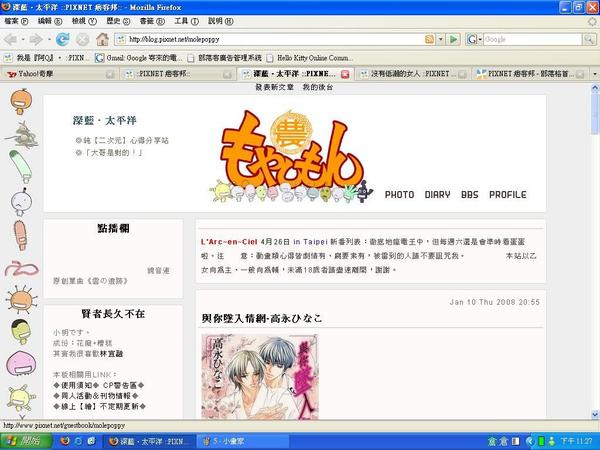Click the pink wavy worm microbe character
The image size is (600, 450).
[21, 269]
